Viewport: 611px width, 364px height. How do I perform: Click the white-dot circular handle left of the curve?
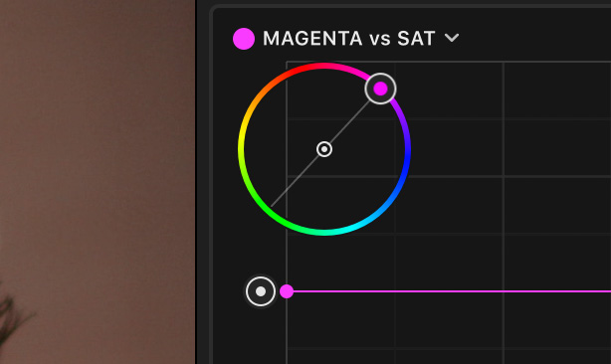point(261,291)
